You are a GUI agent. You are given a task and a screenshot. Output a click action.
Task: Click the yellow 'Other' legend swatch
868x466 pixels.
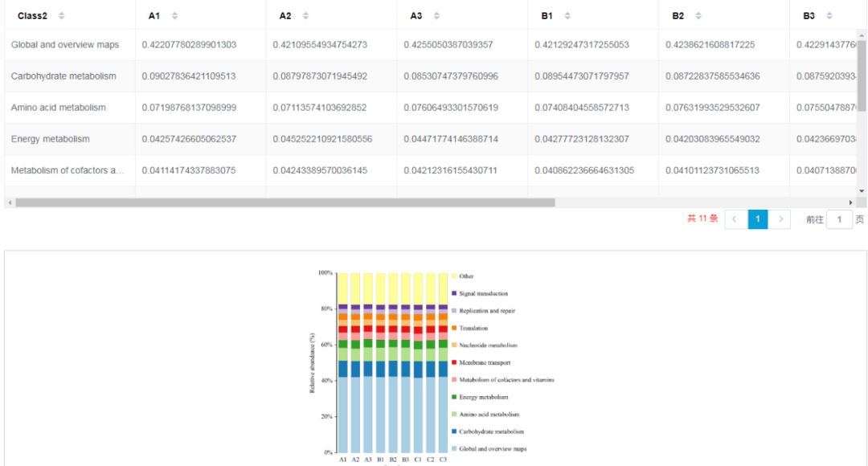454,276
